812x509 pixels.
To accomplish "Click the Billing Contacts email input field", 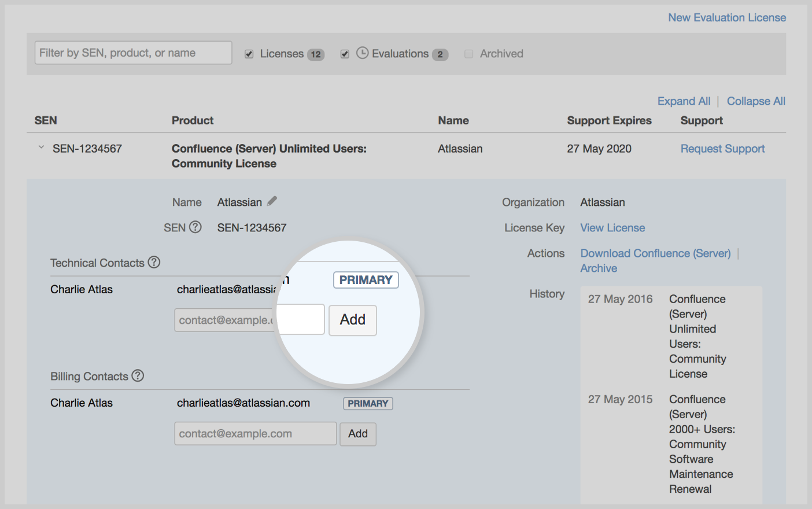I will [255, 434].
